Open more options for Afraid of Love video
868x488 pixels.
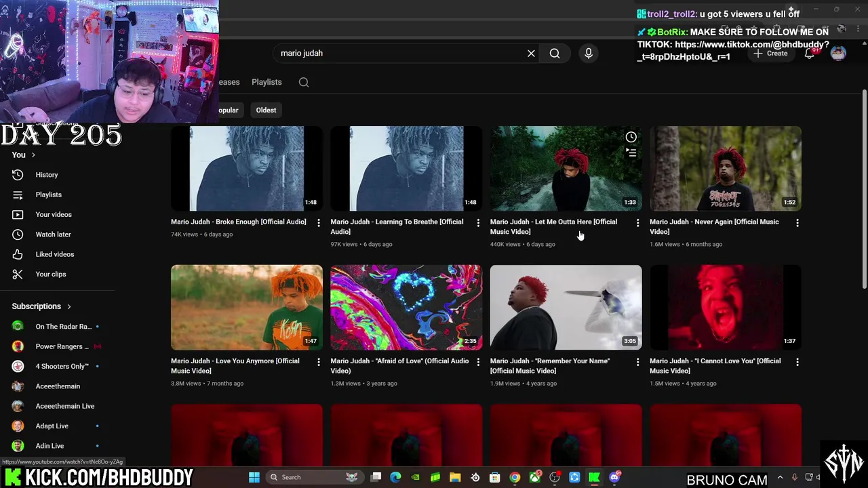click(x=478, y=362)
